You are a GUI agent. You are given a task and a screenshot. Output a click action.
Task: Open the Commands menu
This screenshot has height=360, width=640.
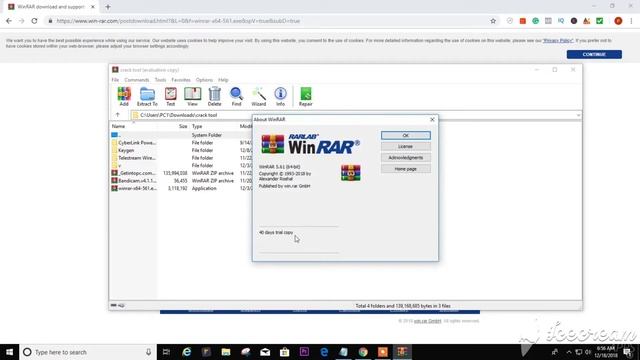(137, 80)
